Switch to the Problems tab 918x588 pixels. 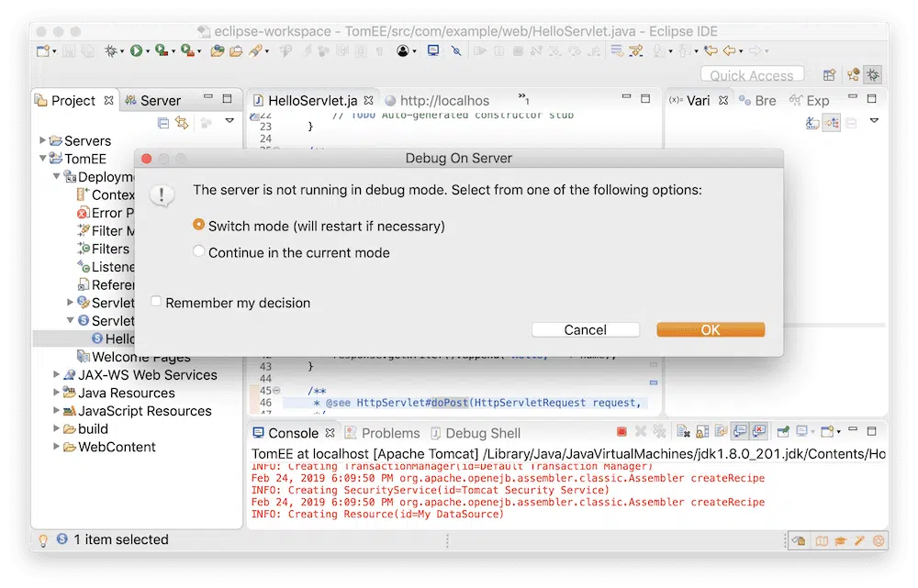389,433
